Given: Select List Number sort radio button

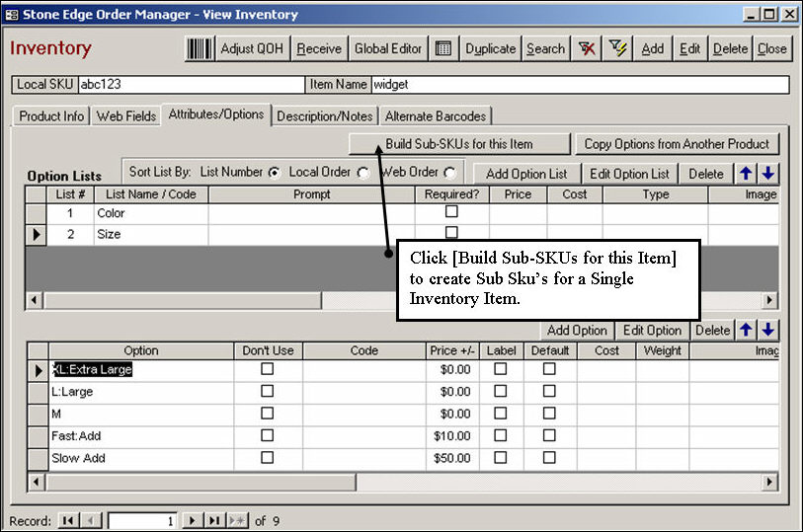Looking at the screenshot, I should (275, 173).
